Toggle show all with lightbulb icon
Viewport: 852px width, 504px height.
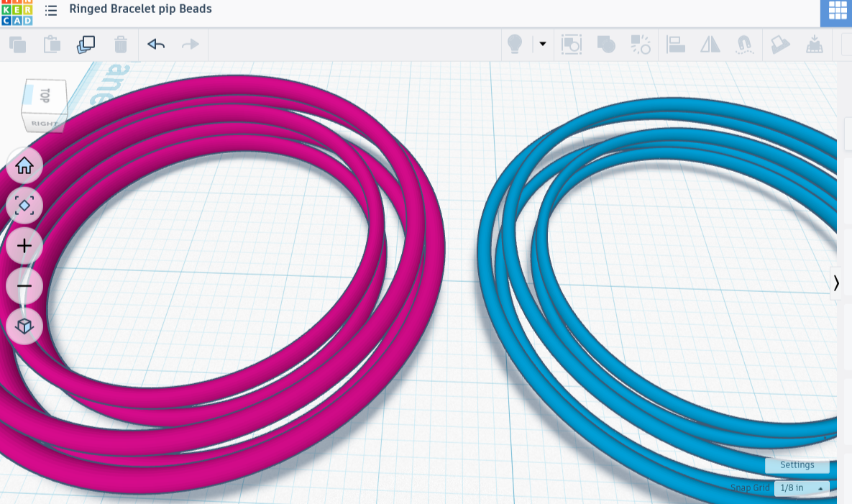515,45
